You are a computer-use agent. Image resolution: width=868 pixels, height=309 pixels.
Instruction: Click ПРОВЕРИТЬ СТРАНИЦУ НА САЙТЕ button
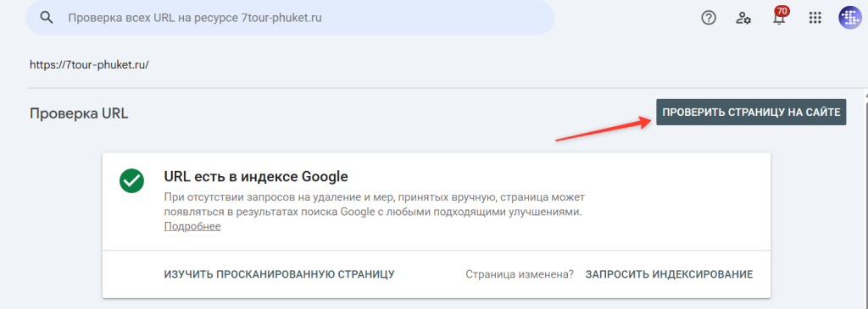point(751,113)
